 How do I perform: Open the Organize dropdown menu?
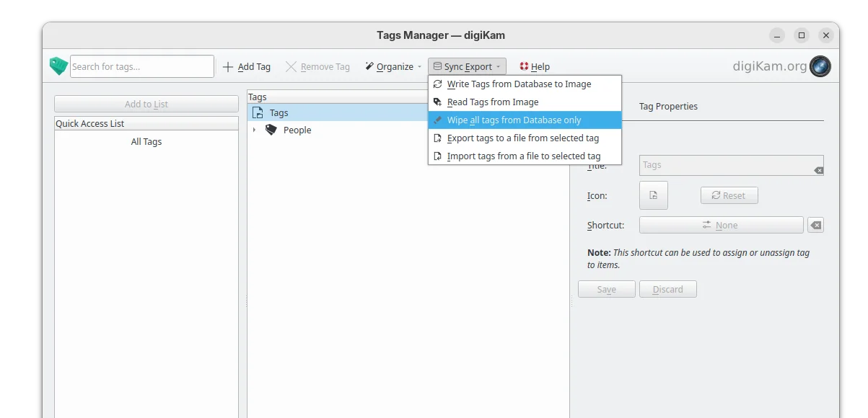pos(394,66)
